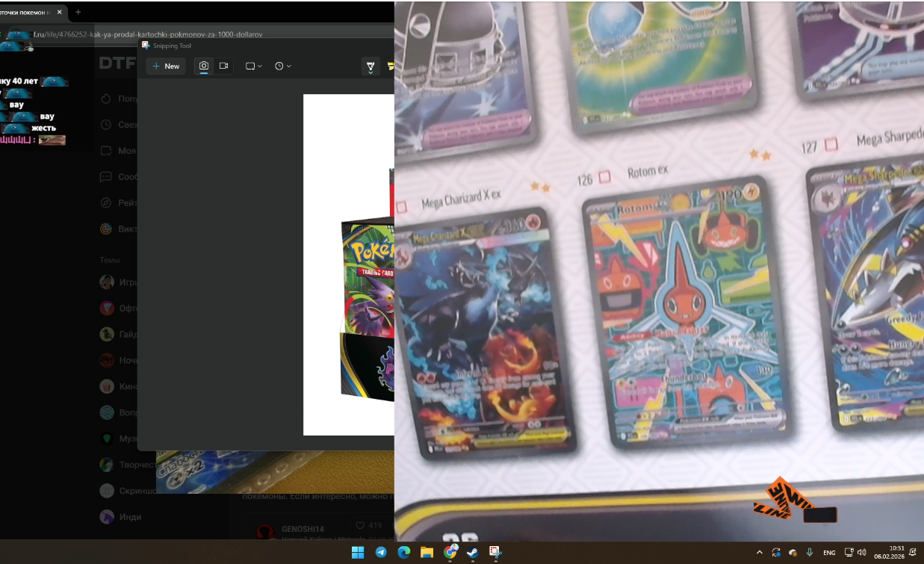Tick the checkbox next to 127 Mega Sharpedo

831,143
